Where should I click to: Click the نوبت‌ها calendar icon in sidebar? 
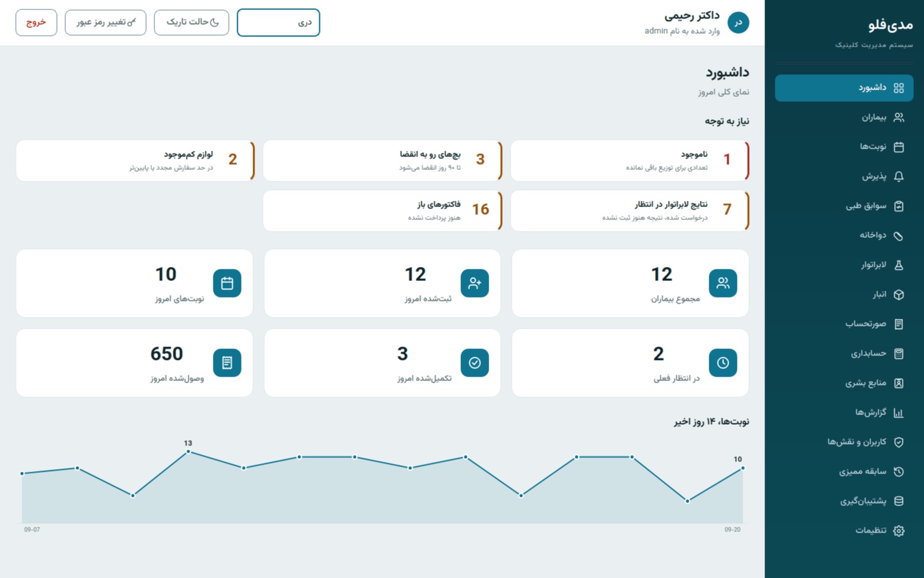(x=899, y=147)
